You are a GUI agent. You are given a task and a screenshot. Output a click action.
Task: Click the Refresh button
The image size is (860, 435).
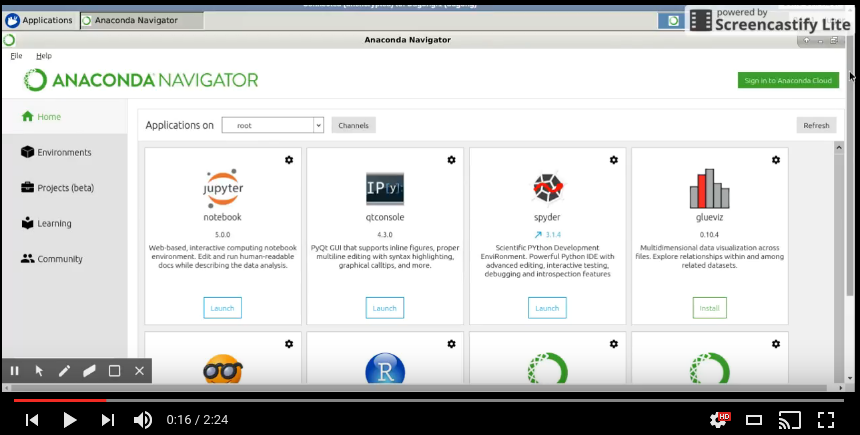point(816,125)
